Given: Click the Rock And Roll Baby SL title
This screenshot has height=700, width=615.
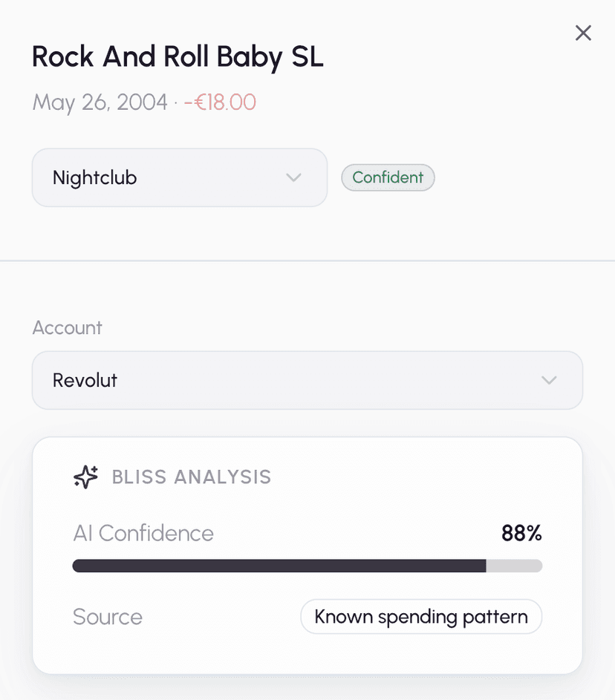Looking at the screenshot, I should (178, 57).
